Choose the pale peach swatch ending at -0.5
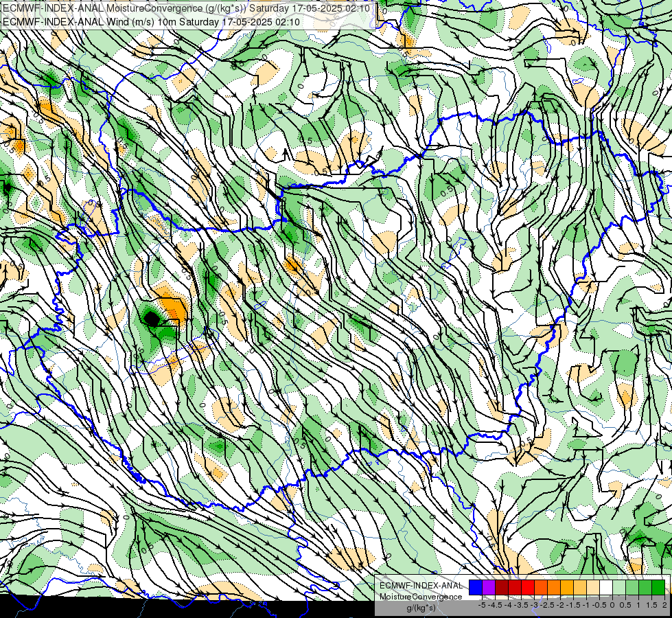The width and height of the screenshot is (672, 618). (x=593, y=587)
